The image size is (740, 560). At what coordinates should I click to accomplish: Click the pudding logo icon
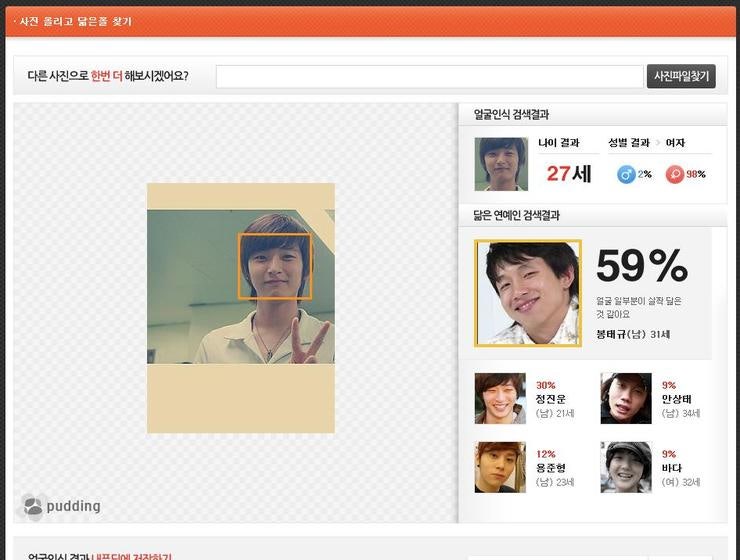(34, 506)
